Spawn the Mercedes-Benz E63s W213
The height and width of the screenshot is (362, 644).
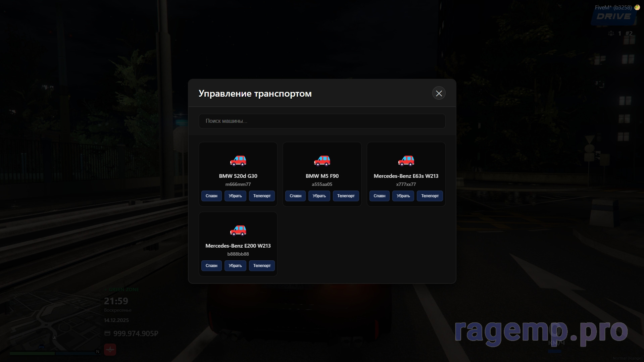[379, 196]
